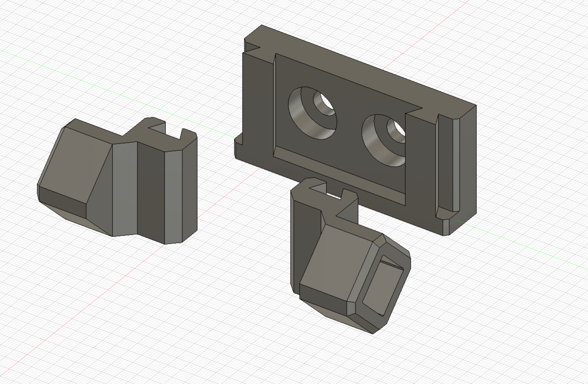Select the right countersunk hole in the plate

pos(384,140)
